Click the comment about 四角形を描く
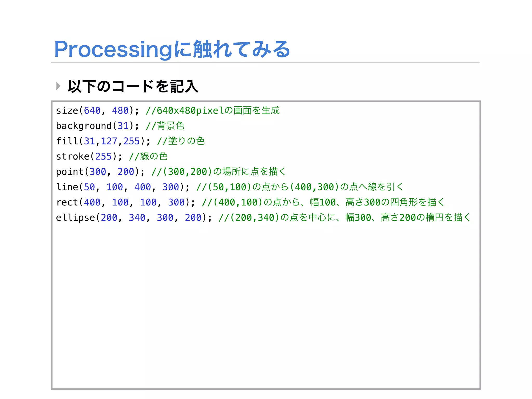 (323, 202)
